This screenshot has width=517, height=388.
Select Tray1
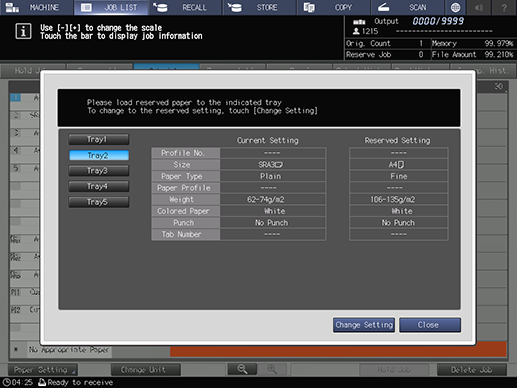tap(99, 139)
